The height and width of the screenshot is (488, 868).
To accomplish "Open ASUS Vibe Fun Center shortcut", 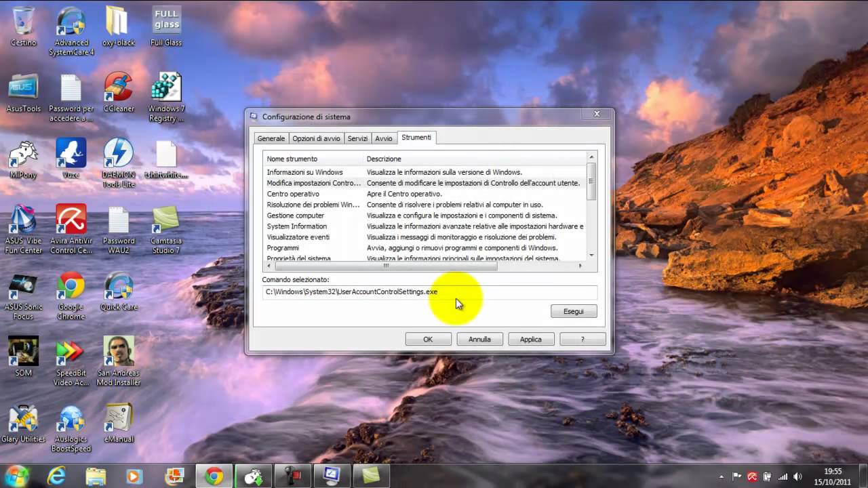I will pyautogui.click(x=24, y=230).
